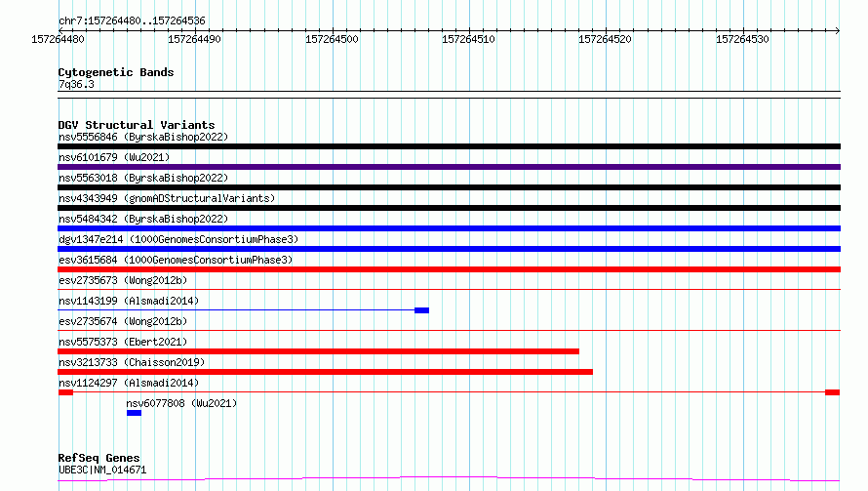Click the ruler's right arrowhead

(838, 30)
